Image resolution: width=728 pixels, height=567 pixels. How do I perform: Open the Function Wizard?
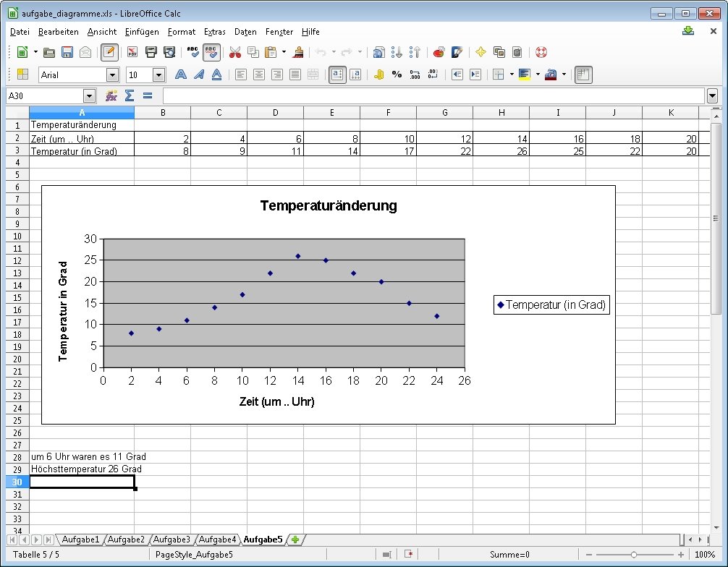tap(110, 95)
